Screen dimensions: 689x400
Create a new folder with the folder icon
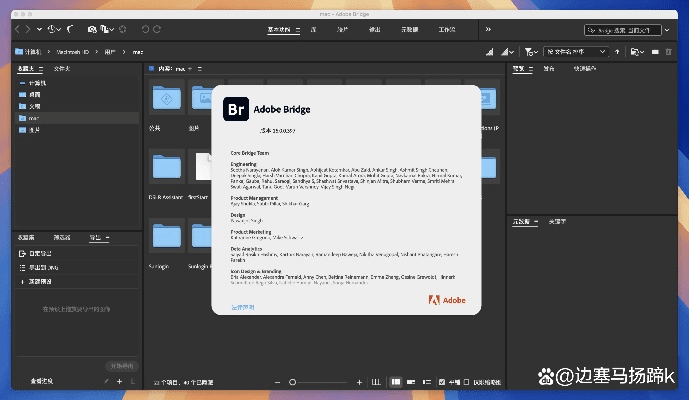pyautogui.click(x=655, y=52)
